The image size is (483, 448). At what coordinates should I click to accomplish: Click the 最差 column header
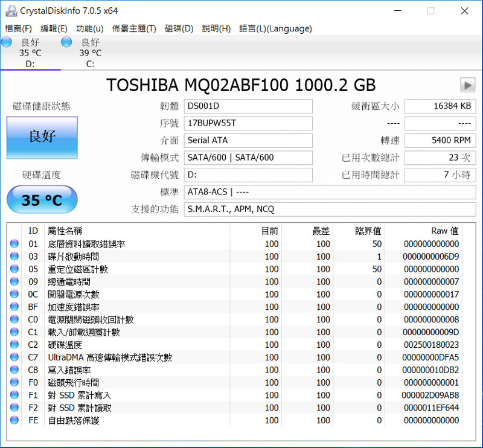307,231
